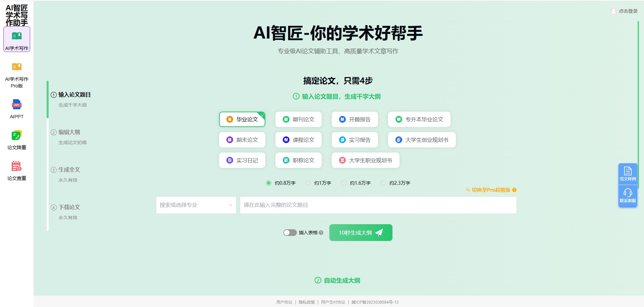Open the AIPPT tool
Image resolution: width=644 pixels, height=307 pixels.
pos(17,105)
